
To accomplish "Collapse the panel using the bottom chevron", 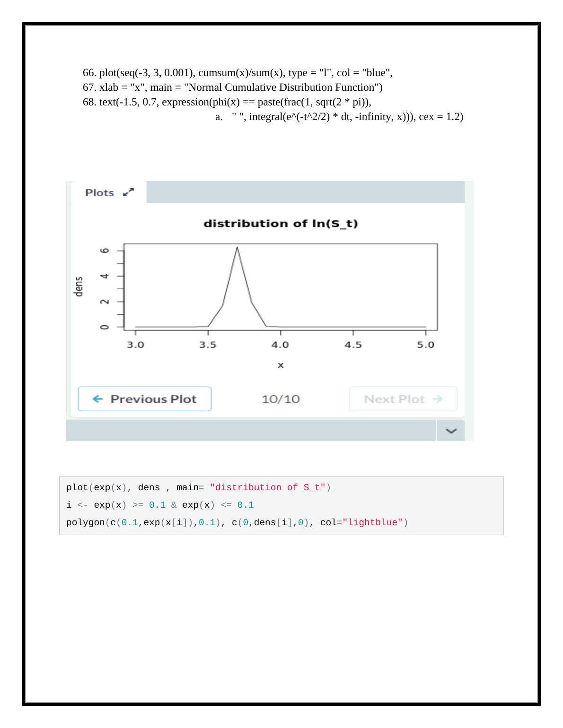I will pyautogui.click(x=451, y=431).
